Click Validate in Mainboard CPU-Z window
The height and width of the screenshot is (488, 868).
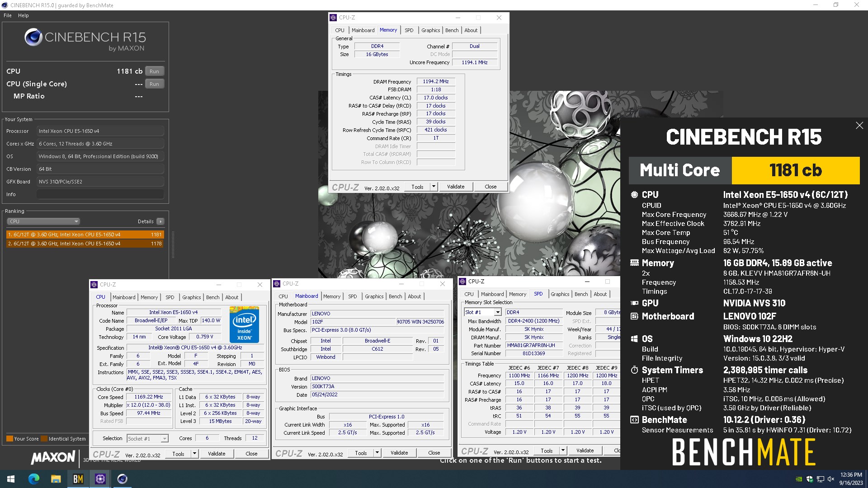tap(399, 453)
